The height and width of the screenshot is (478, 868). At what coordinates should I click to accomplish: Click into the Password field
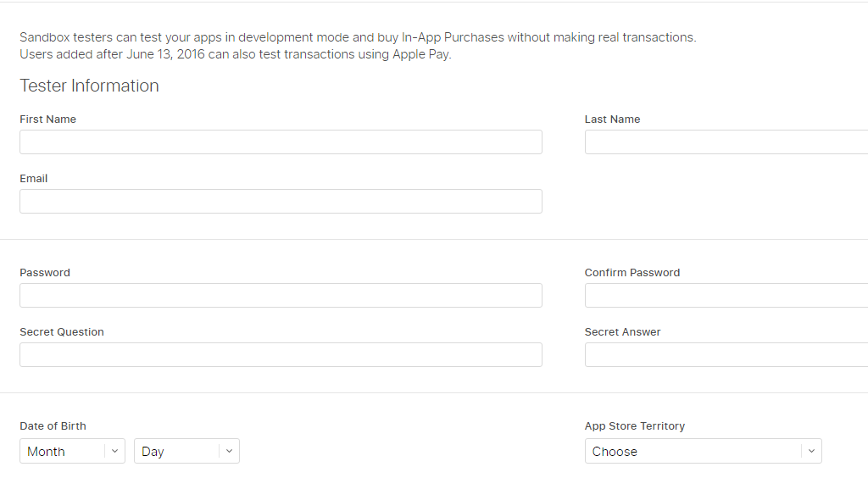tap(281, 295)
